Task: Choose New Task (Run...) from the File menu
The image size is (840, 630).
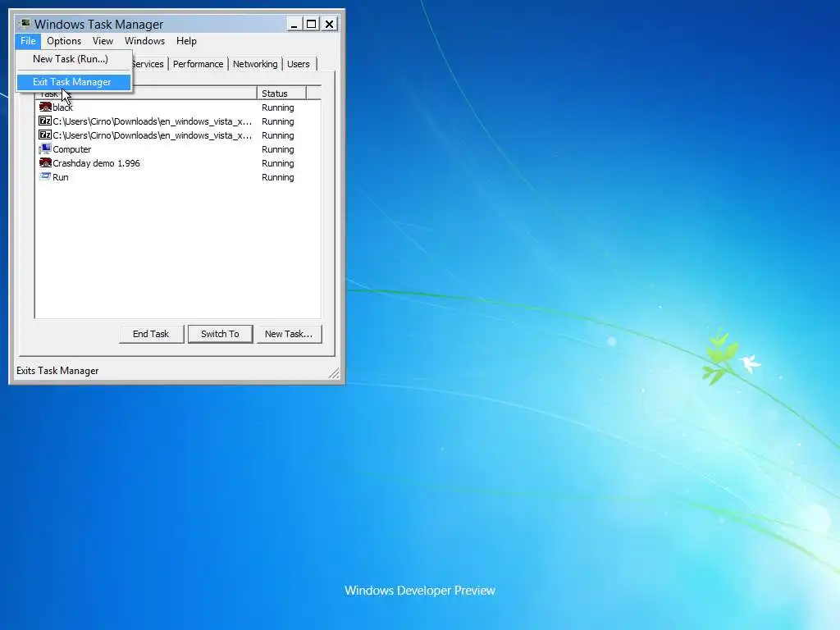Action: coord(74,59)
